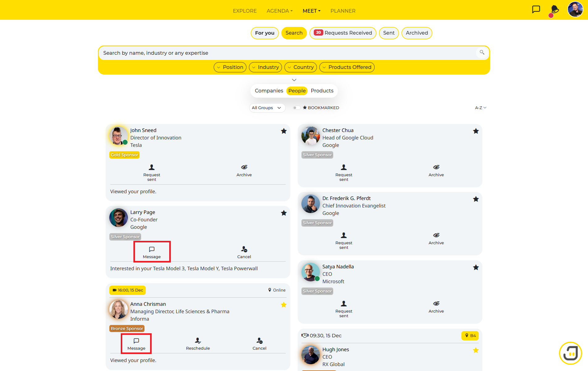Toggle bookmark star for Larry Page
Viewport: 588px width, 371px height.
coord(284,213)
